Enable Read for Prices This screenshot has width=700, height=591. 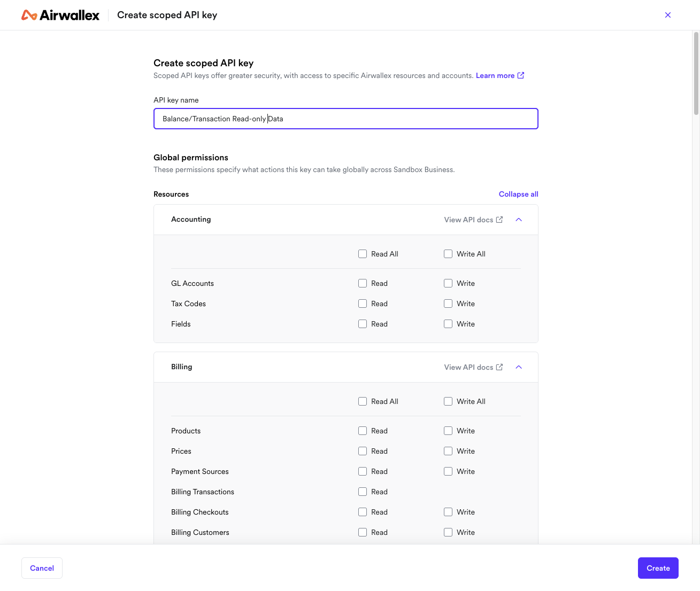[x=363, y=451]
